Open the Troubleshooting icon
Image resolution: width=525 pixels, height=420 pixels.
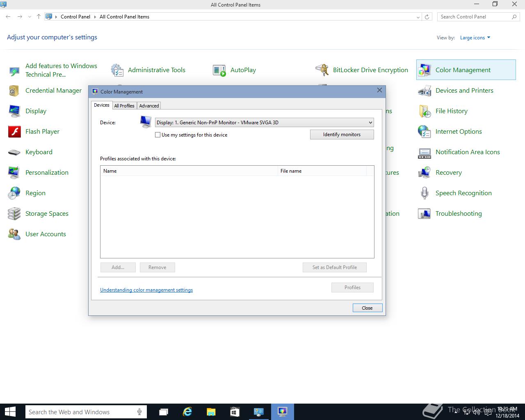pyautogui.click(x=425, y=214)
